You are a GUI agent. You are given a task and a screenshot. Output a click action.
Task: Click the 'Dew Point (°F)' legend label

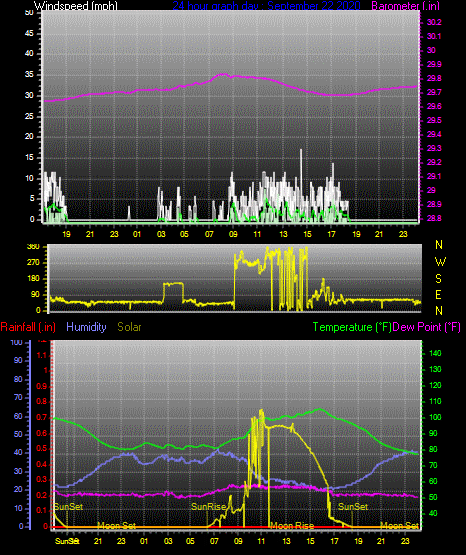tap(427, 327)
